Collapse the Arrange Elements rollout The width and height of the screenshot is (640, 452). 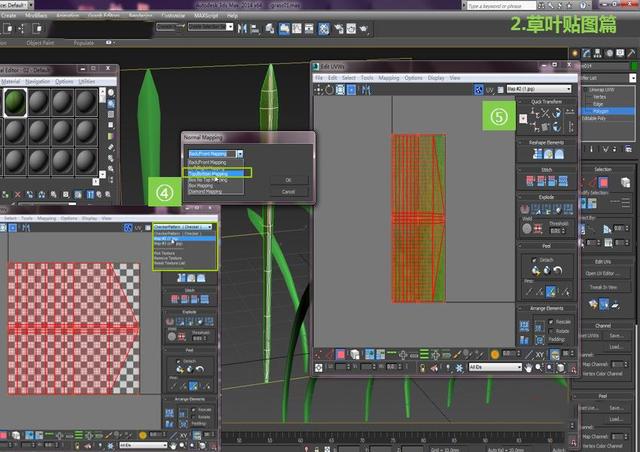click(x=546, y=308)
